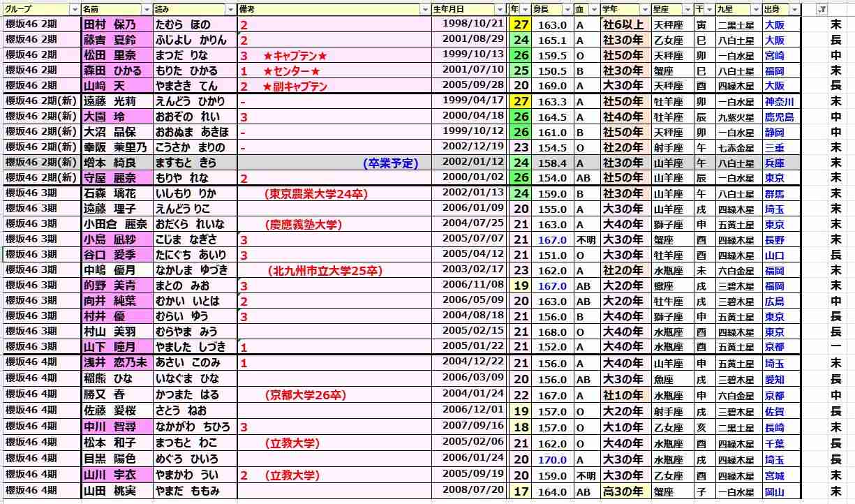
Task: Select the height cell 150.5
Action: (552, 71)
